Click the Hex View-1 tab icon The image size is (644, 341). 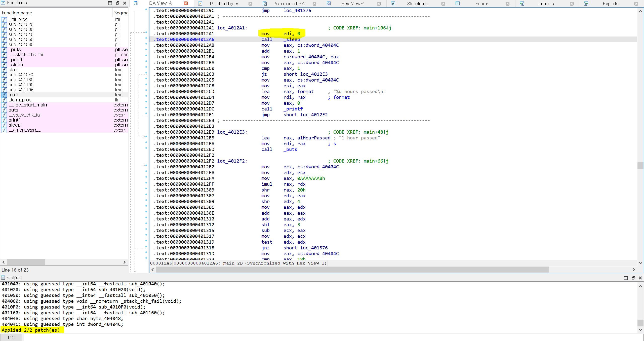(329, 4)
